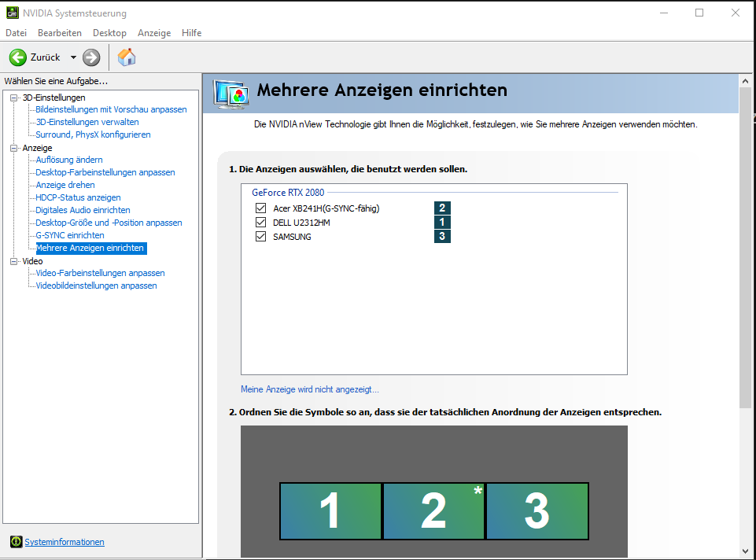This screenshot has width=756, height=560.
Task: Open the Bearbeiten menu
Action: [x=60, y=33]
